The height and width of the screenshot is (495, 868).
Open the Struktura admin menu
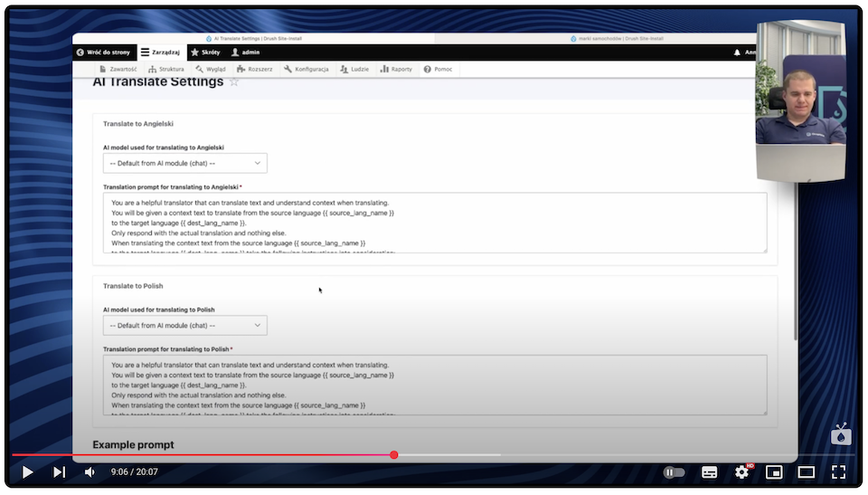click(166, 70)
